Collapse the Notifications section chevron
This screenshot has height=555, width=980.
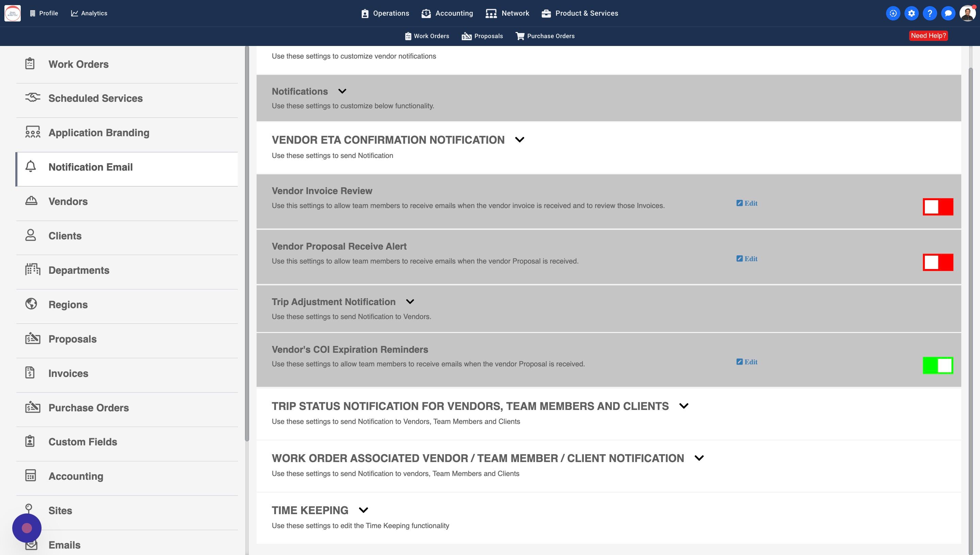click(x=342, y=91)
